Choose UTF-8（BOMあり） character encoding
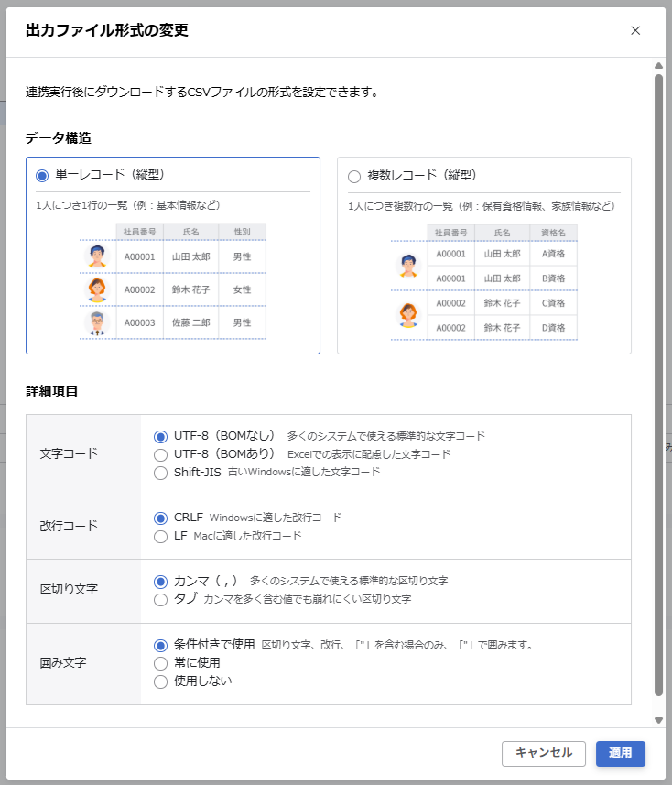 coord(161,454)
